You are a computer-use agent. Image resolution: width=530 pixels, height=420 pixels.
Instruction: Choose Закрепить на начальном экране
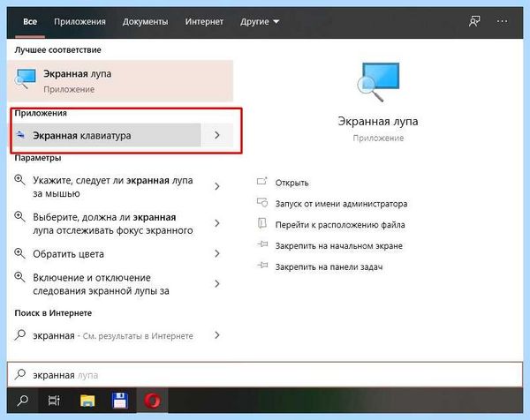pos(339,246)
